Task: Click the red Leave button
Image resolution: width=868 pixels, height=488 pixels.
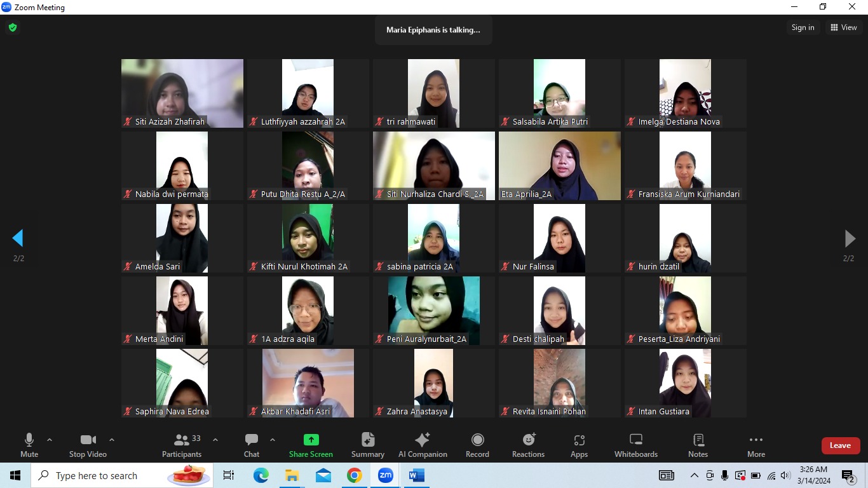Action: (x=840, y=445)
